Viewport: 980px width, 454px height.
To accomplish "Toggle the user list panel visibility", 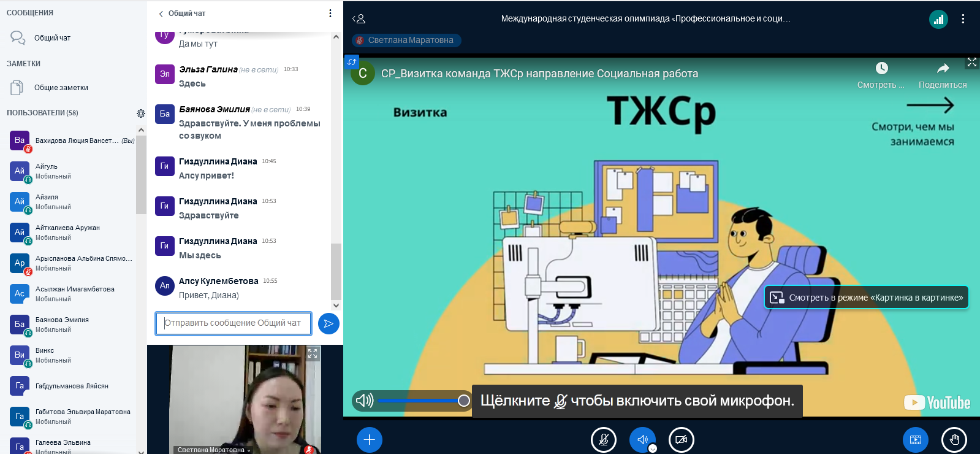I will [x=359, y=19].
